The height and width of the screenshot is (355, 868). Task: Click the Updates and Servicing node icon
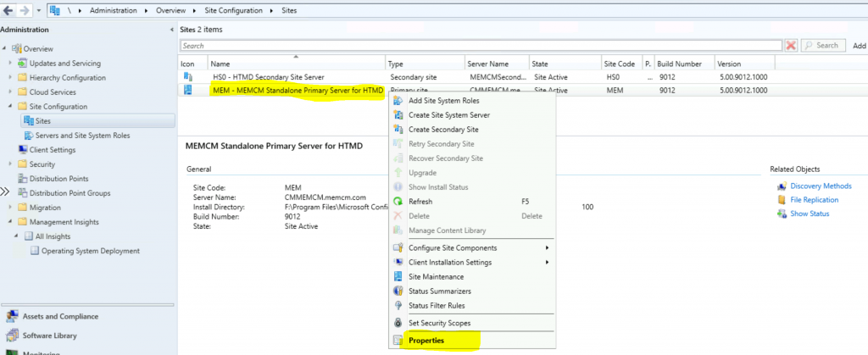coord(22,64)
